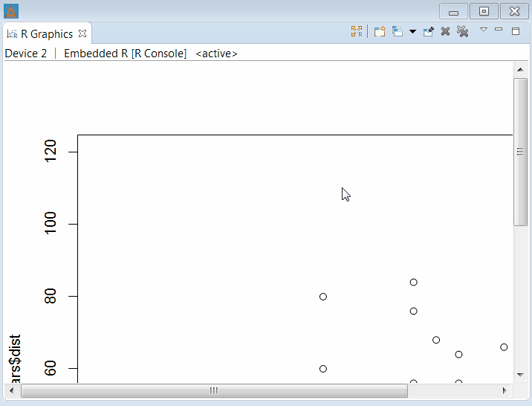Minimize the R Graphics view panel
The height and width of the screenshot is (406, 532).
pos(499,30)
